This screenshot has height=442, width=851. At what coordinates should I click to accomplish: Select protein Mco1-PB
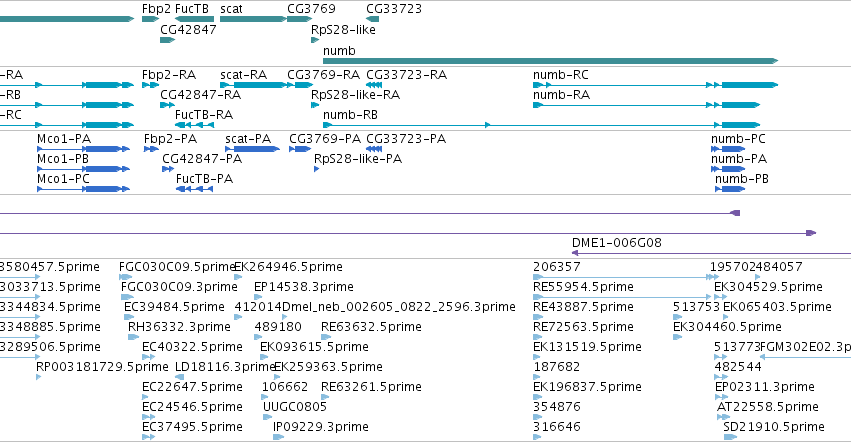83,169
